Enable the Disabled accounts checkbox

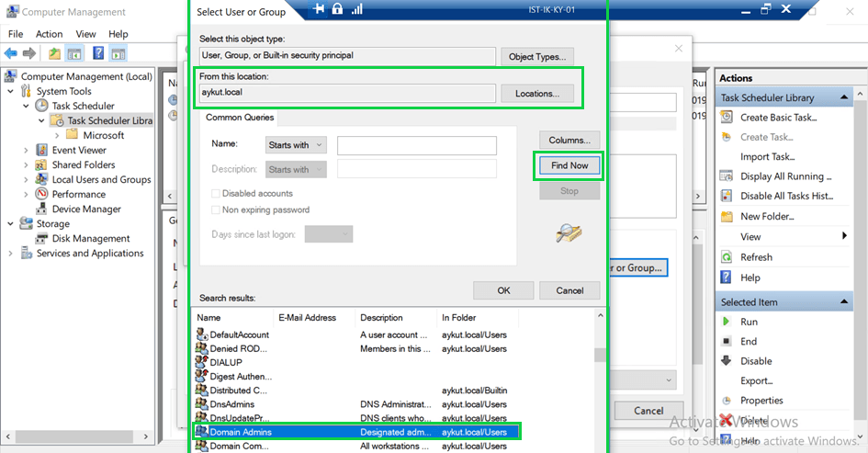tap(216, 194)
